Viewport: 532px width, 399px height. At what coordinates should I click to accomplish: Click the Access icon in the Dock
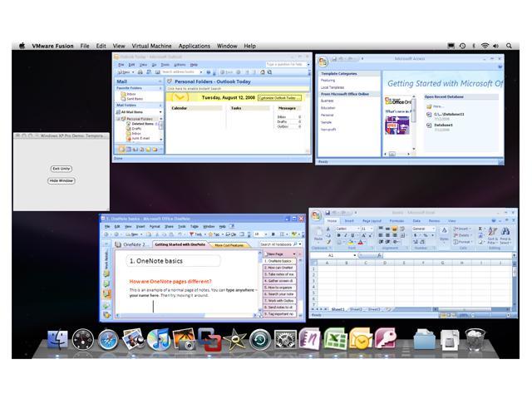pyautogui.click(x=386, y=338)
